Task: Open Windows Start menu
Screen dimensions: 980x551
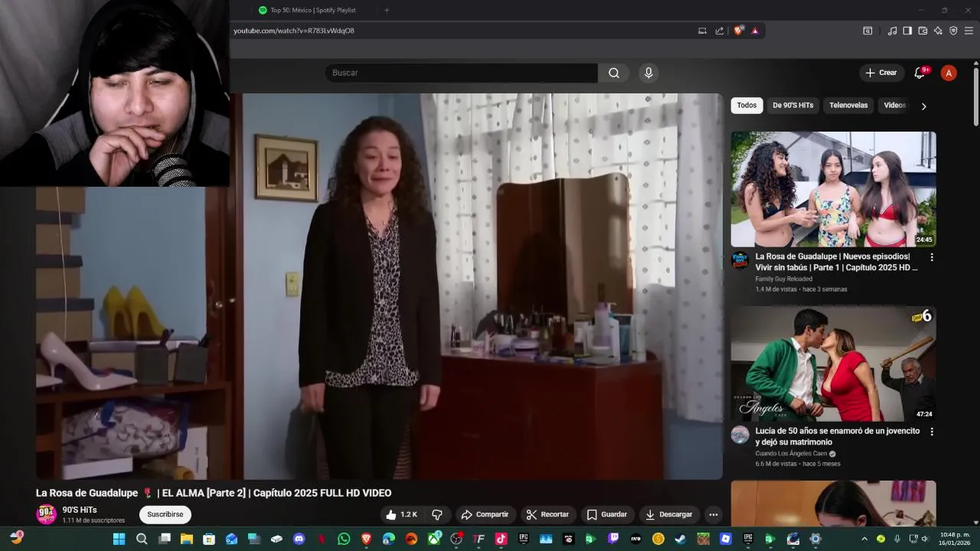Action: tap(119, 539)
